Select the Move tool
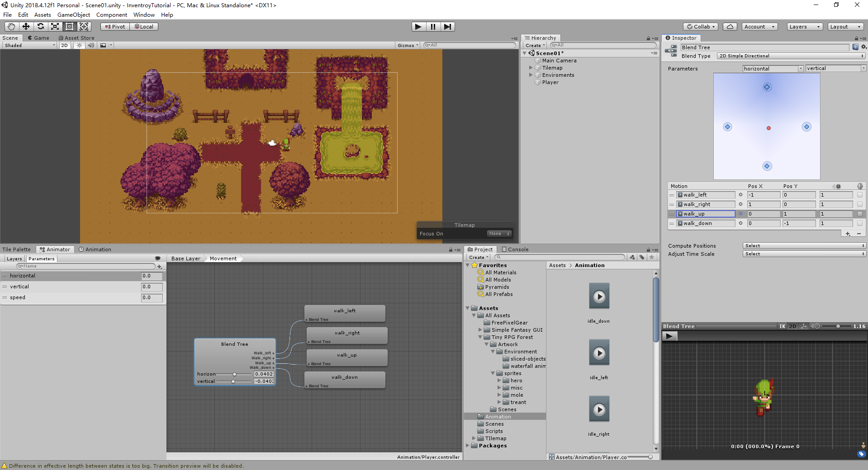868x470 pixels. (25, 26)
